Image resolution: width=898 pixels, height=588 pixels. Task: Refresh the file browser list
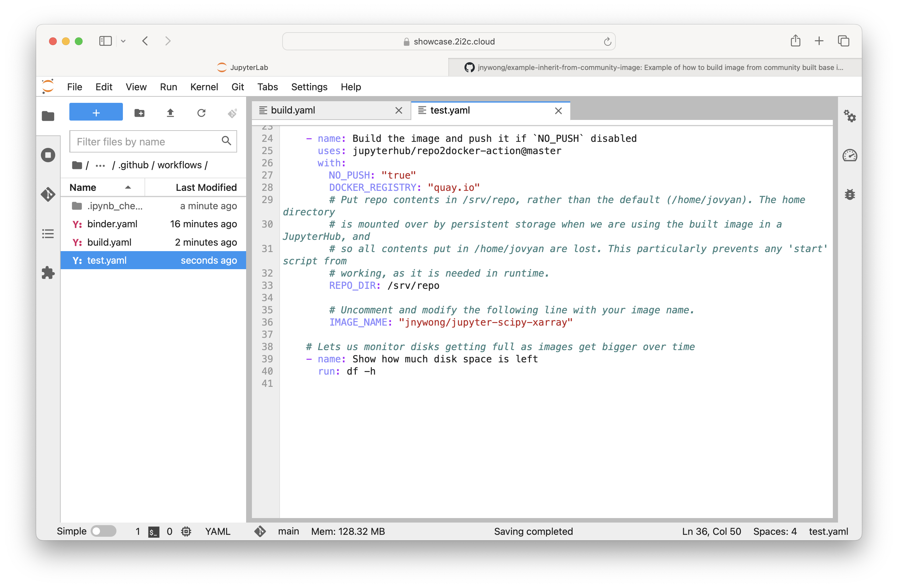[x=201, y=113]
